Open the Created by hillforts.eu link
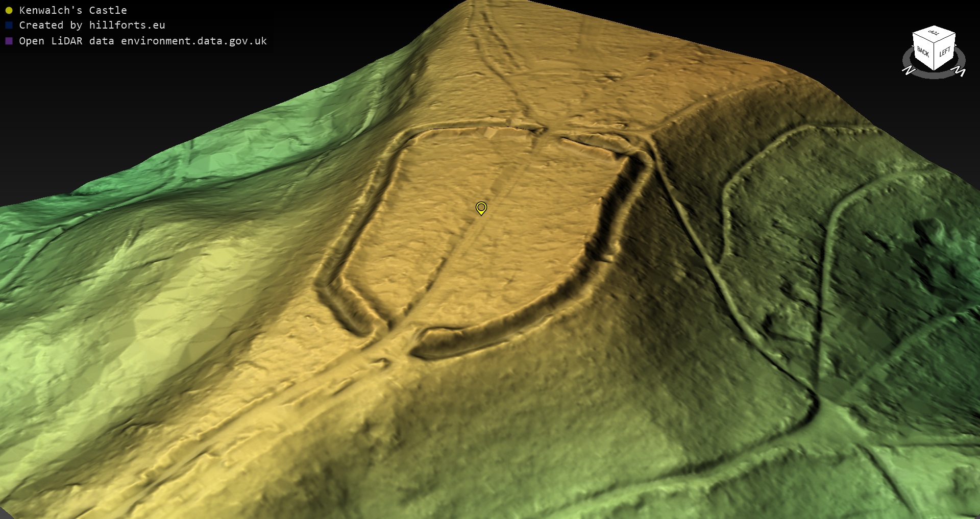Image resolution: width=980 pixels, height=519 pixels. click(92, 25)
